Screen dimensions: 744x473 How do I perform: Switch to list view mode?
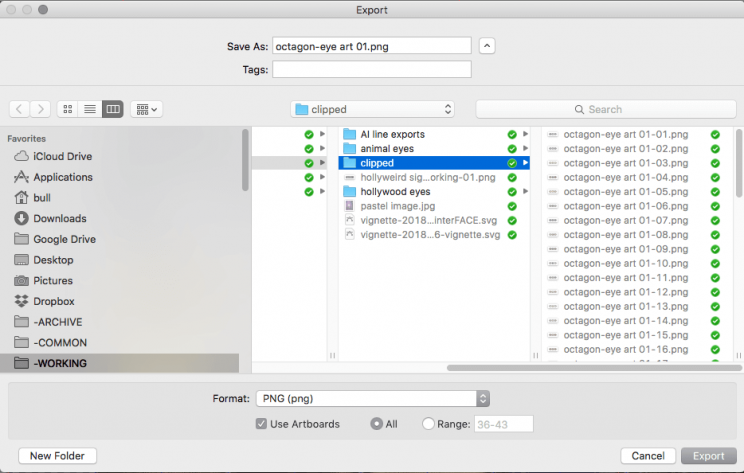coord(90,109)
